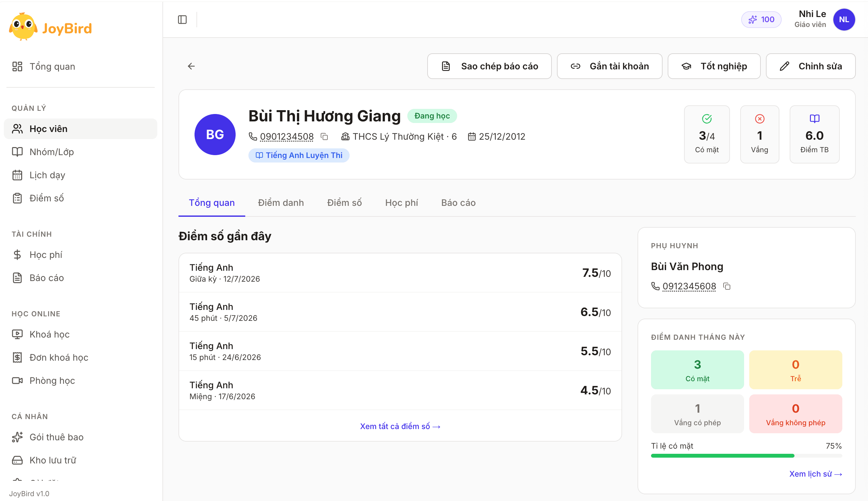Click the 1 Vắng stat card

pos(759,134)
